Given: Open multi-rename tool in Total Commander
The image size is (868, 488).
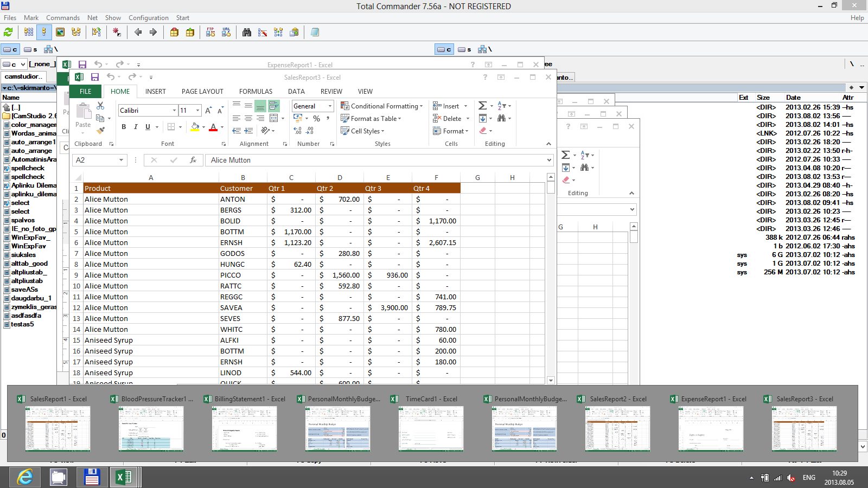Looking at the screenshot, I should coord(263,33).
